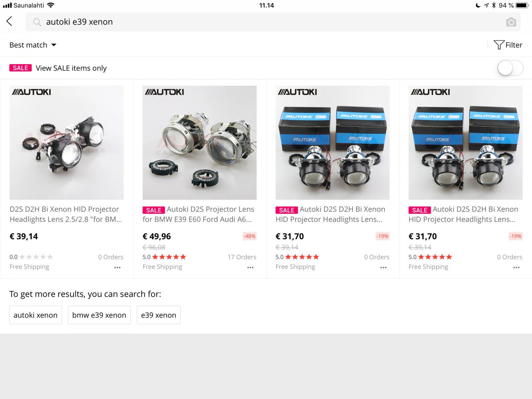Open more options for third product
The width and height of the screenshot is (532, 399).
pos(383,267)
